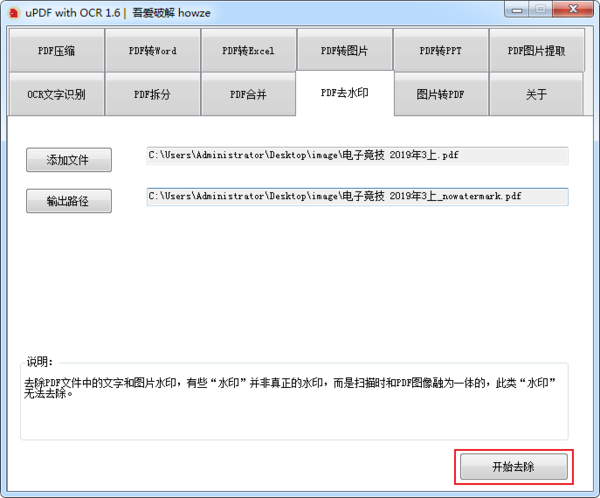
Task: Select the PDF转Excel tab
Action: [x=249, y=50]
